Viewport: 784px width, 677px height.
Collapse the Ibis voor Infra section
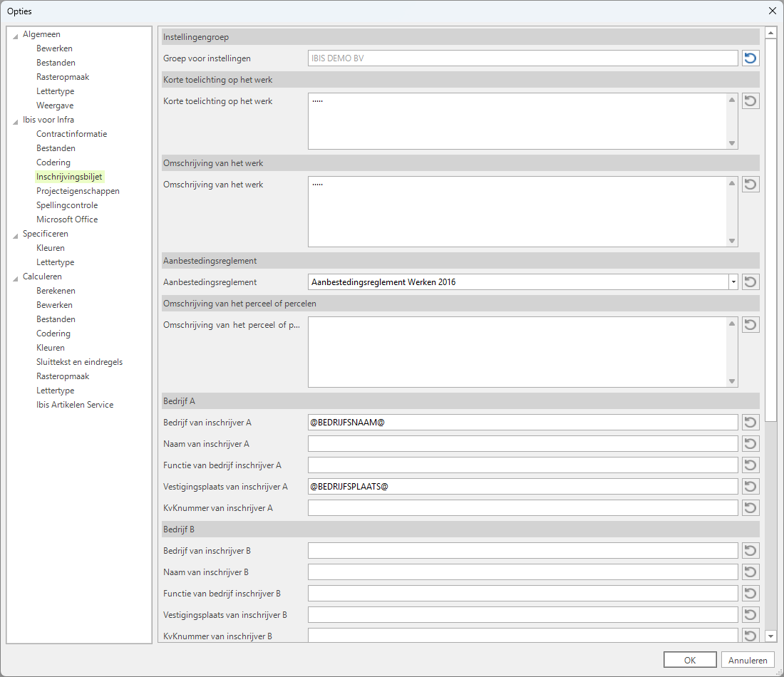click(x=16, y=120)
